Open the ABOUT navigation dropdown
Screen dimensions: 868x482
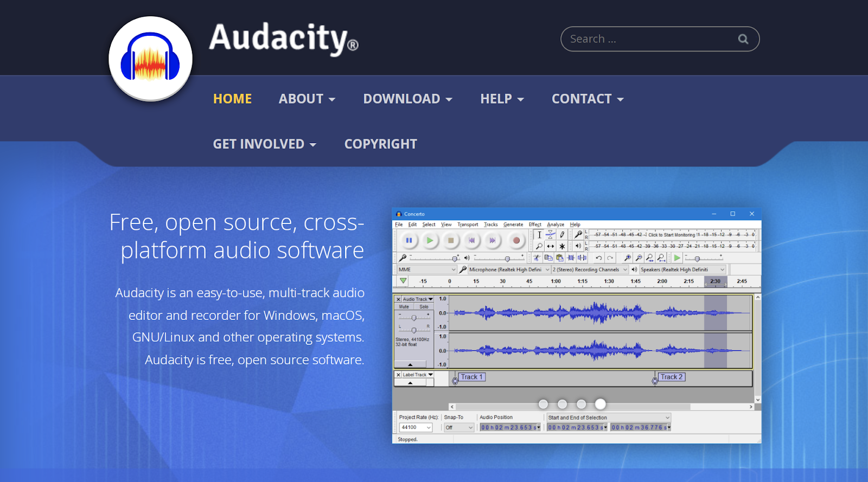point(307,99)
